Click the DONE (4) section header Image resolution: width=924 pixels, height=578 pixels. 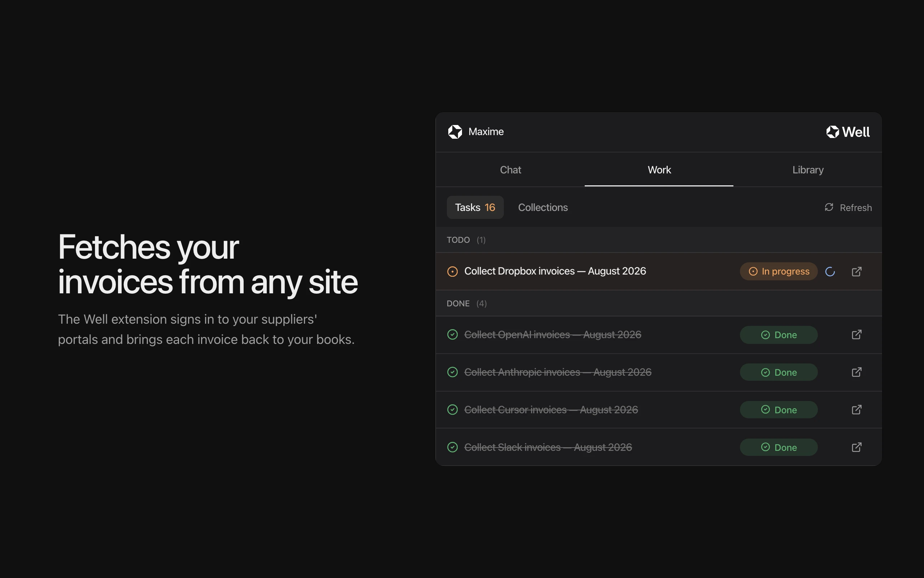(659, 303)
